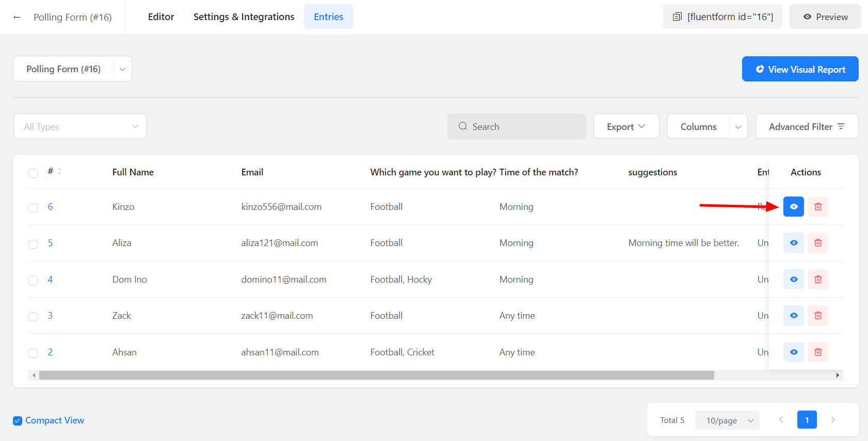The width and height of the screenshot is (868, 441).
Task: Copy the fluentform shortcode
Action: (x=722, y=17)
